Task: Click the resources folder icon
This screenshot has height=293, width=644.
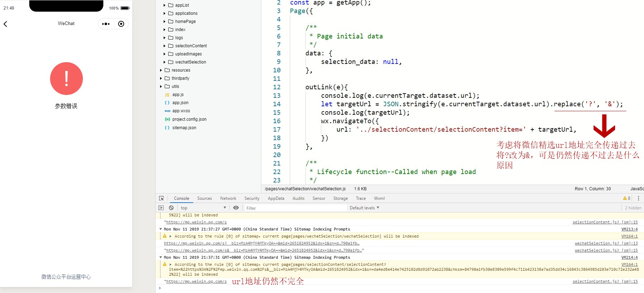Action: 167,70
